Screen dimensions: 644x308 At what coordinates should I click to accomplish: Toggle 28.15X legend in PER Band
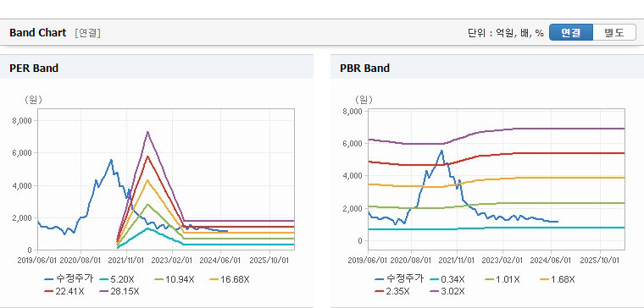tap(119, 292)
